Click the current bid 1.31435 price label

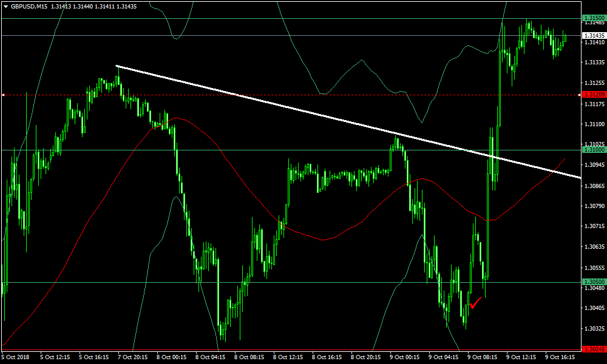(x=594, y=35)
